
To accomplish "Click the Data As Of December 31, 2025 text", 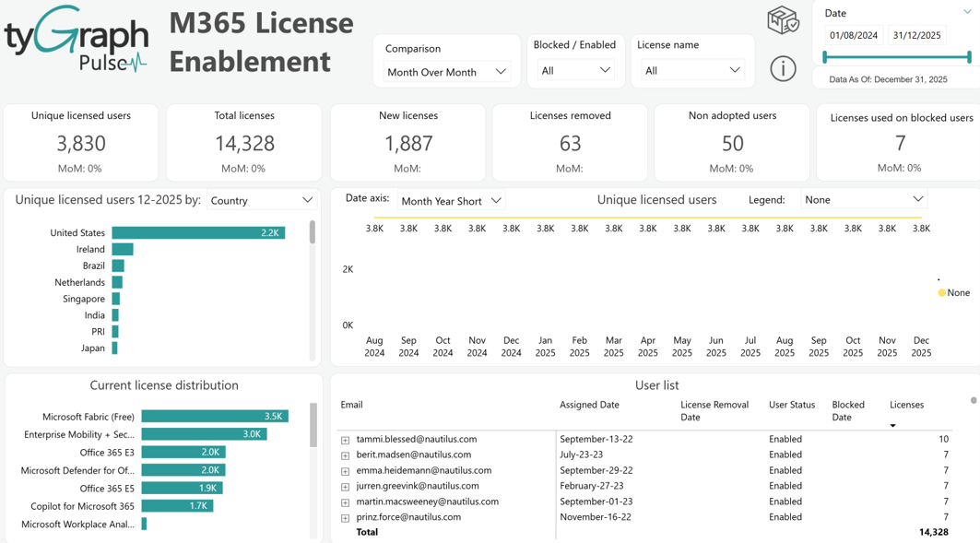I will (x=888, y=79).
